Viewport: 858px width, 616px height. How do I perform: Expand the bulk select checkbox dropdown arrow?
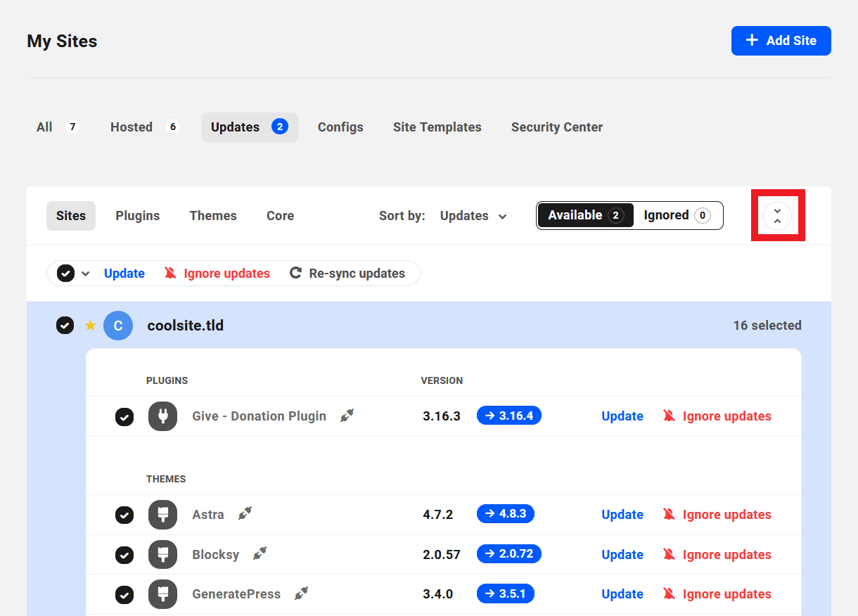coord(86,274)
